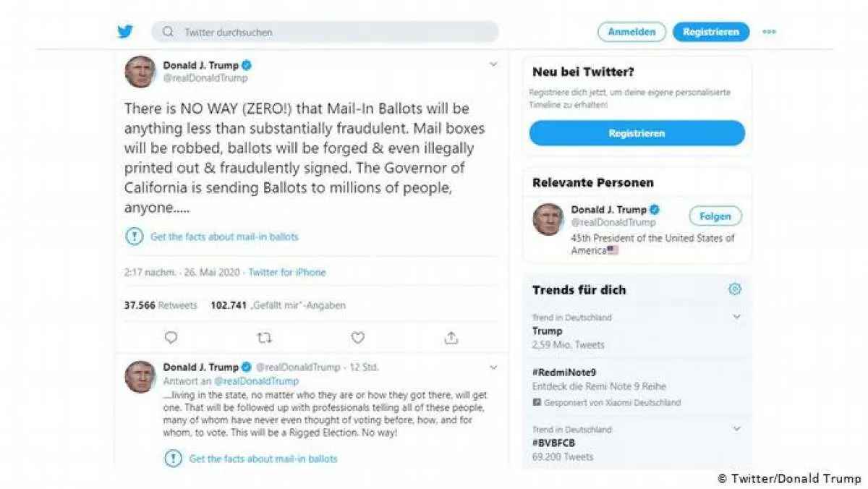Click into the Twitter durchsuchen search field
The width and height of the screenshot is (868, 489).
pos(325,32)
